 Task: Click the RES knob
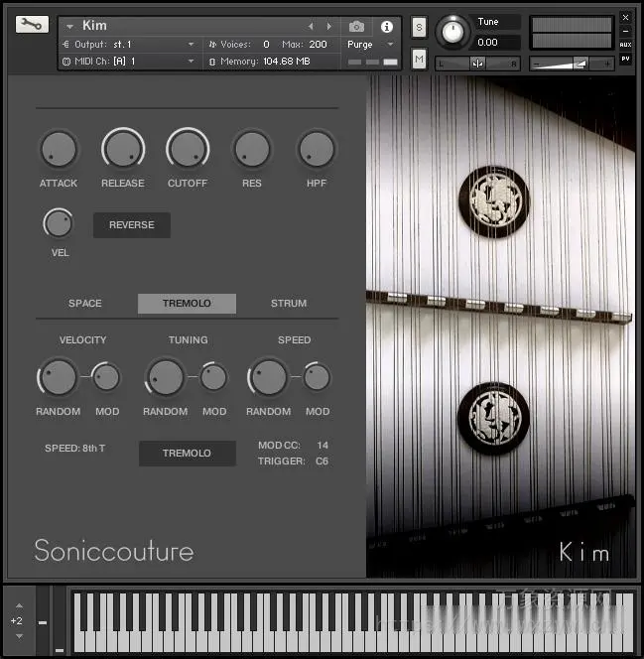[x=252, y=150]
